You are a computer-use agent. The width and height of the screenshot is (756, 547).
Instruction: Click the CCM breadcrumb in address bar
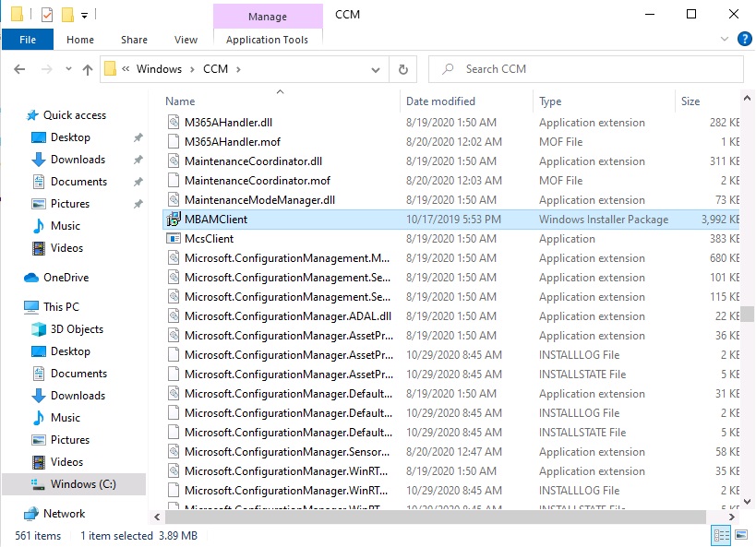click(x=215, y=69)
